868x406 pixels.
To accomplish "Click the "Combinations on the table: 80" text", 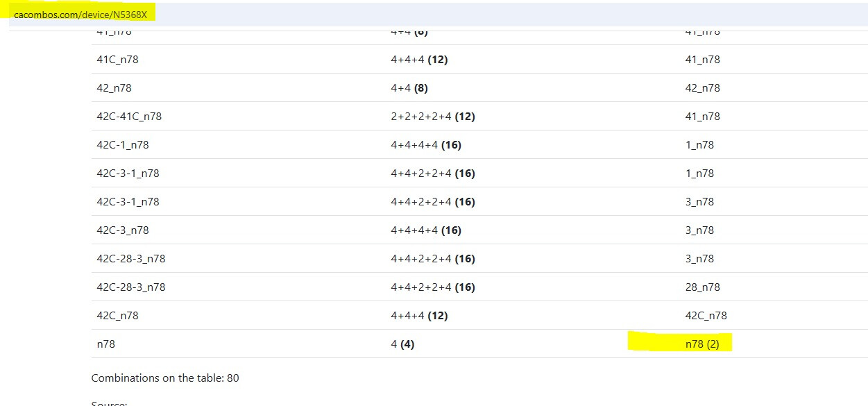I will 165,378.
